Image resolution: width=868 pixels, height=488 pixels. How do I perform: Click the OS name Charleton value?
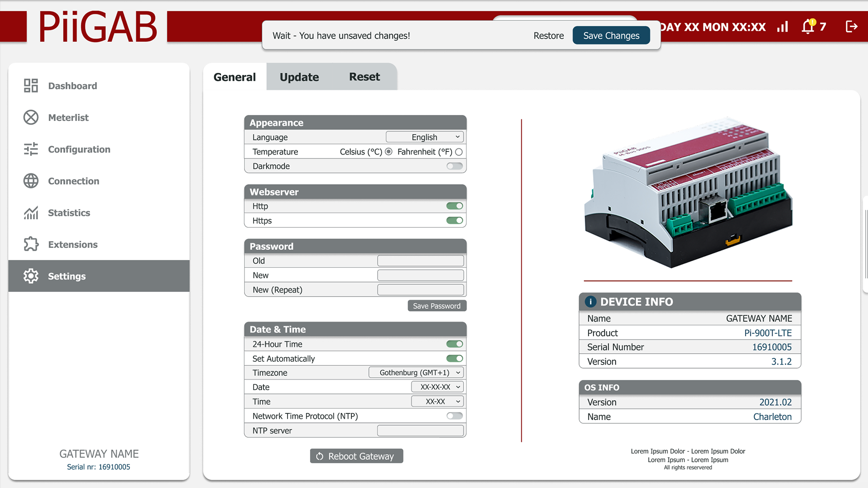772,417
